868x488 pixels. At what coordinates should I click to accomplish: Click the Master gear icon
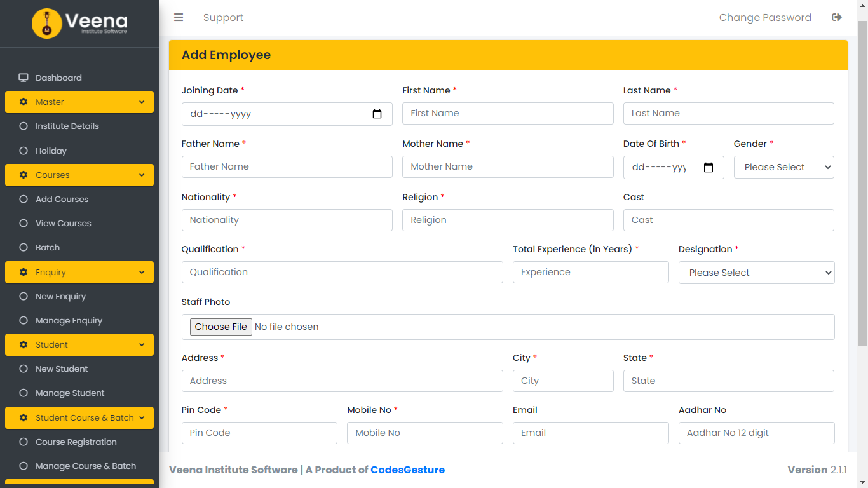point(24,102)
